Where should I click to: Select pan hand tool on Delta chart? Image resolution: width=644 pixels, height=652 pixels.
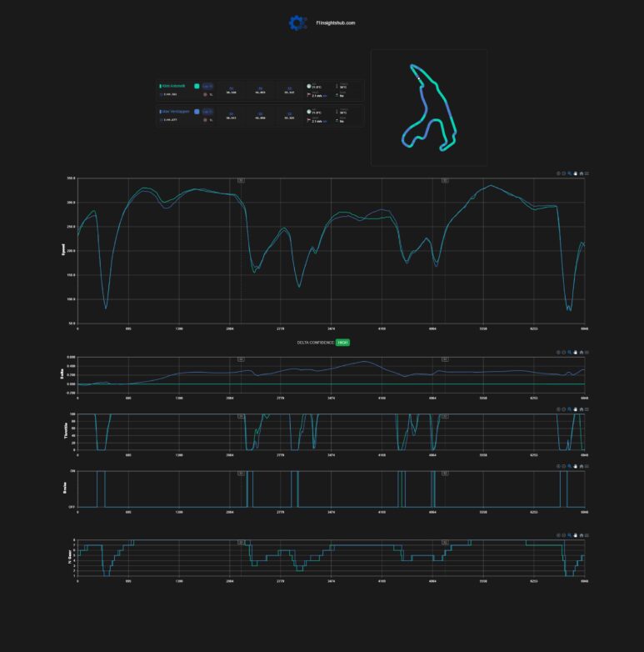click(576, 352)
